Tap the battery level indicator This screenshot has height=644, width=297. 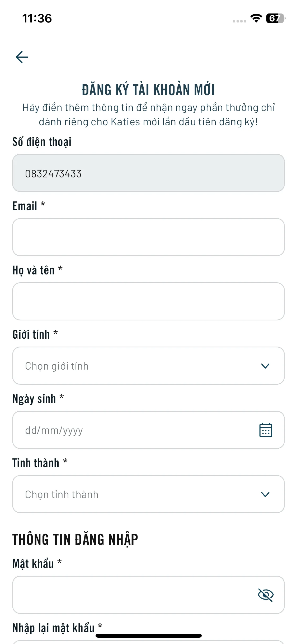[x=275, y=18]
